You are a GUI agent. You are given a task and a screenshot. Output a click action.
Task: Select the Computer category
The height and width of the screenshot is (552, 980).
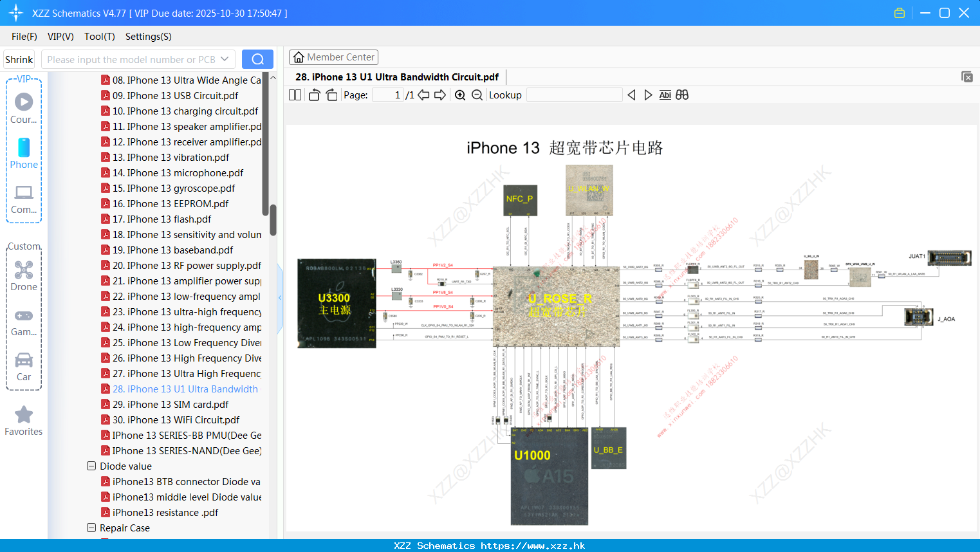coord(24,199)
